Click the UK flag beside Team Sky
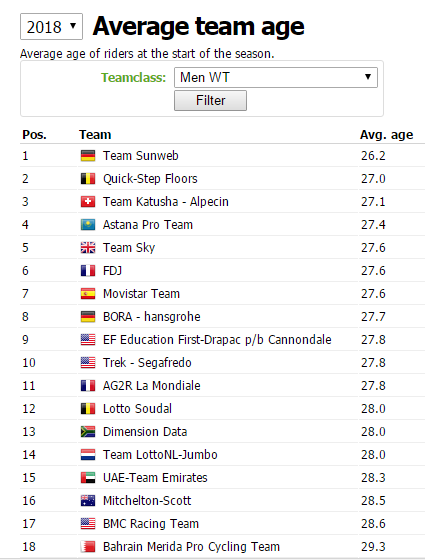Screen dimensions: 425x560 (88, 248)
